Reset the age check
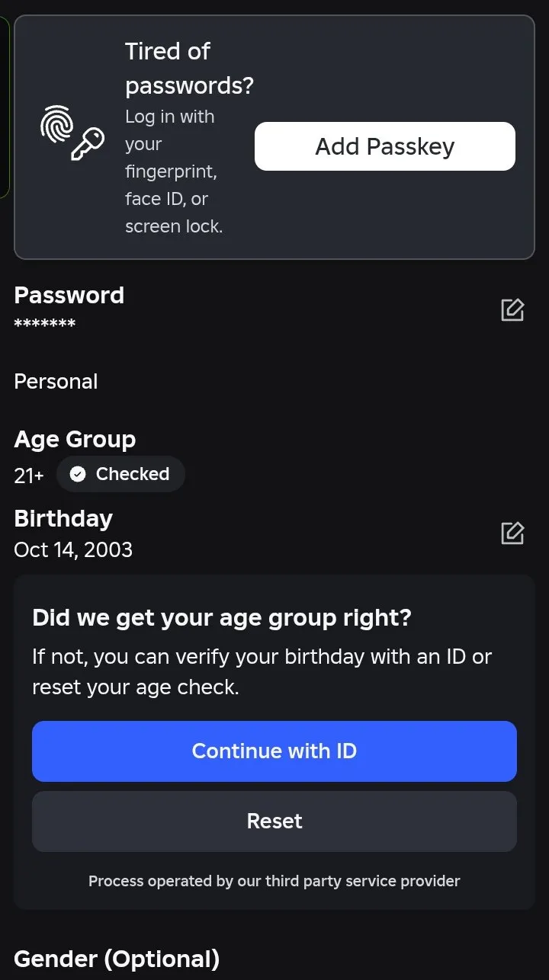Image resolution: width=549 pixels, height=980 pixels. 274,821
